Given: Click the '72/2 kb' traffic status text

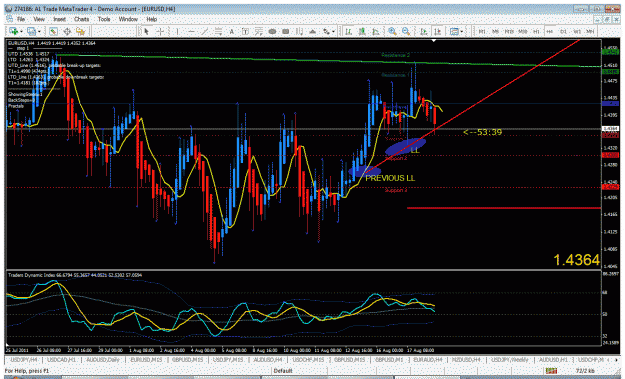Looking at the screenshot, I should tap(585, 371).
